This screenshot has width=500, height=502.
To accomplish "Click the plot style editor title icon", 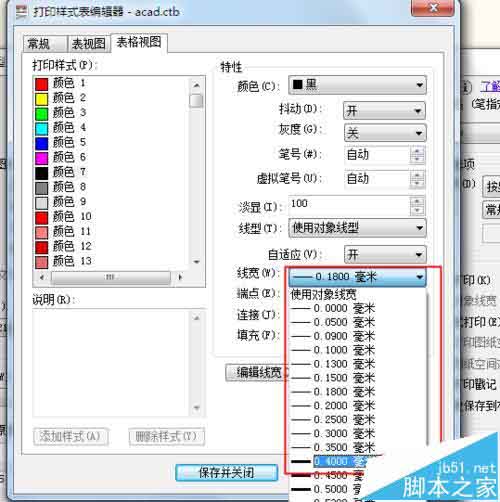I will pyautogui.click(x=22, y=12).
